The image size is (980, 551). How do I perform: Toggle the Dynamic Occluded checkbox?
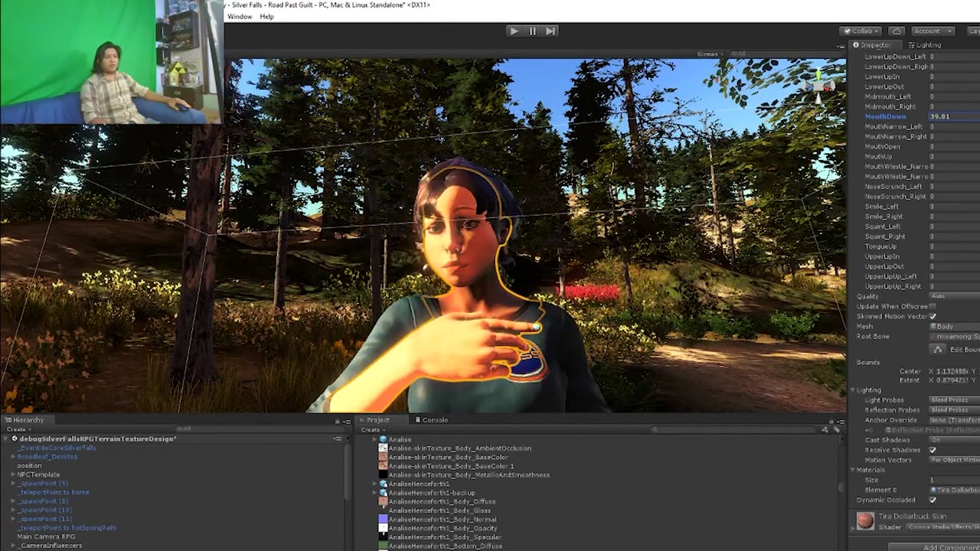pos(932,500)
